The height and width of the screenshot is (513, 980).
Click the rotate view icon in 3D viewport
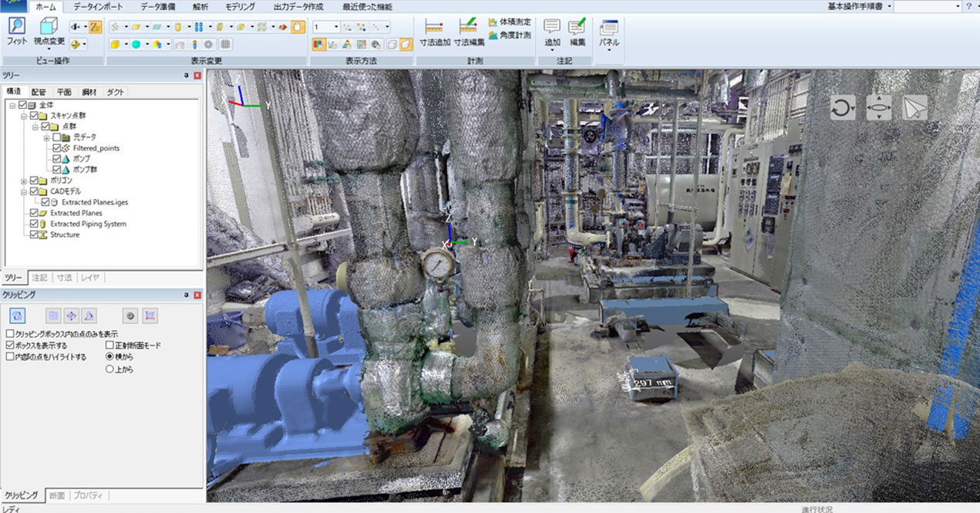(x=843, y=108)
